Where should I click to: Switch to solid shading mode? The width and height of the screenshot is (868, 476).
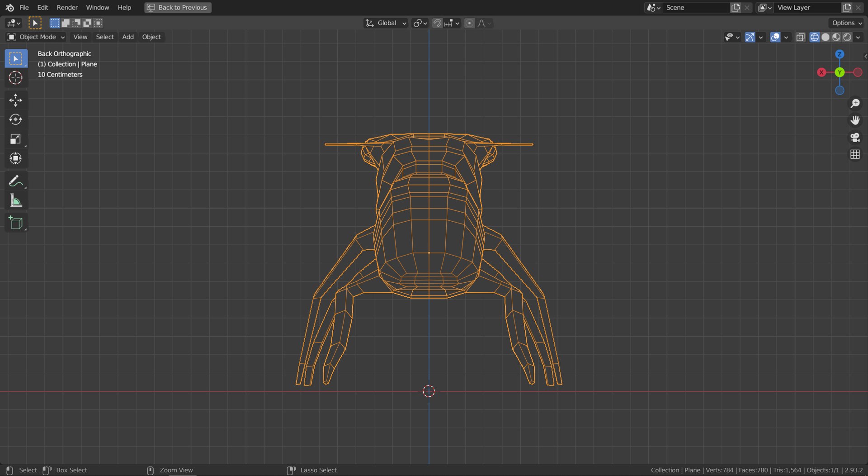(x=826, y=37)
